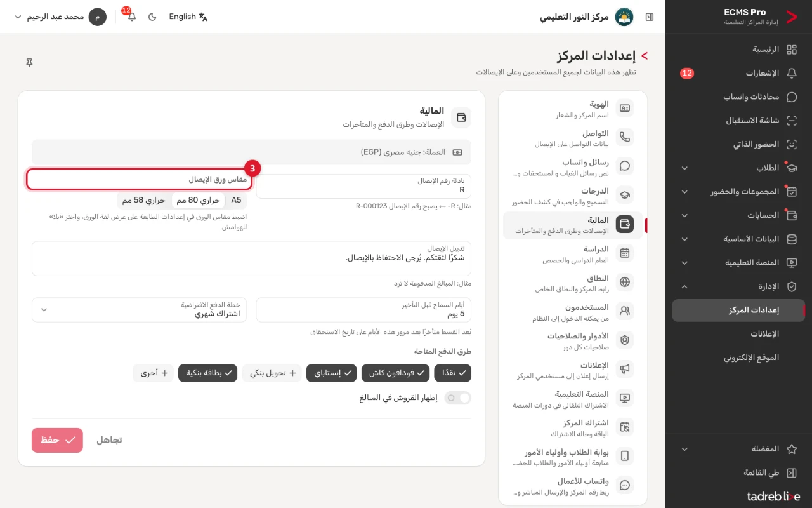812x508 pixels.
Task: Switch language to English
Action: (x=188, y=17)
